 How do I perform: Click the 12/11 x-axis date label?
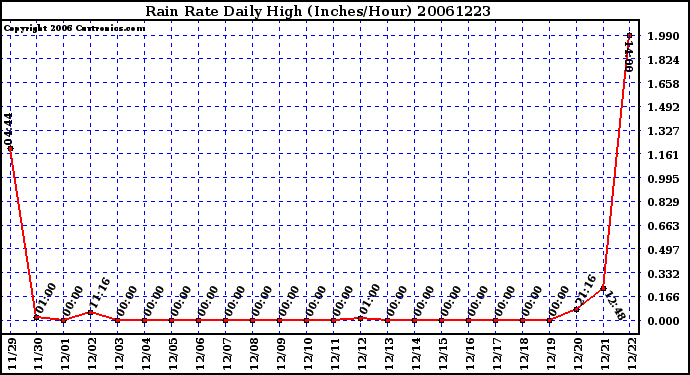point(336,354)
